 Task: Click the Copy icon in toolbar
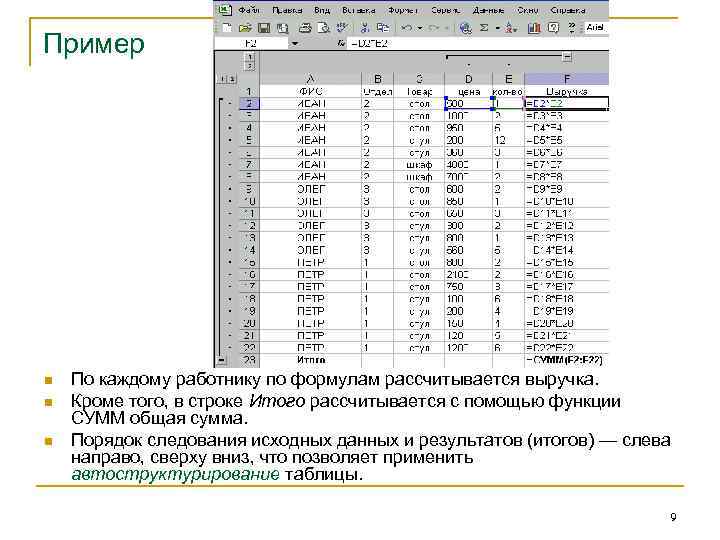coord(382,28)
